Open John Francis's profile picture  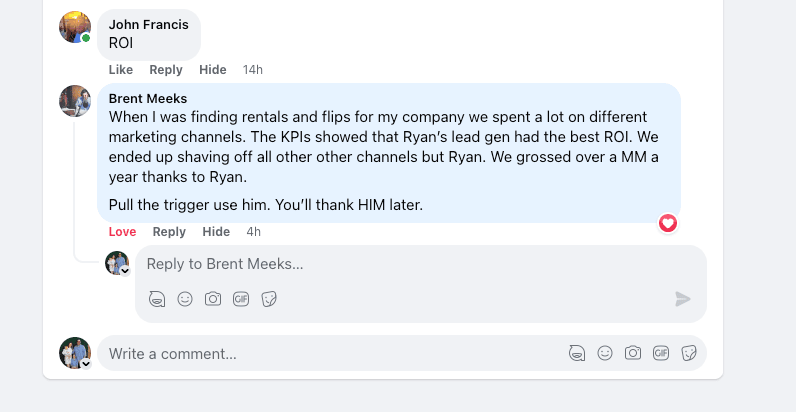75,27
